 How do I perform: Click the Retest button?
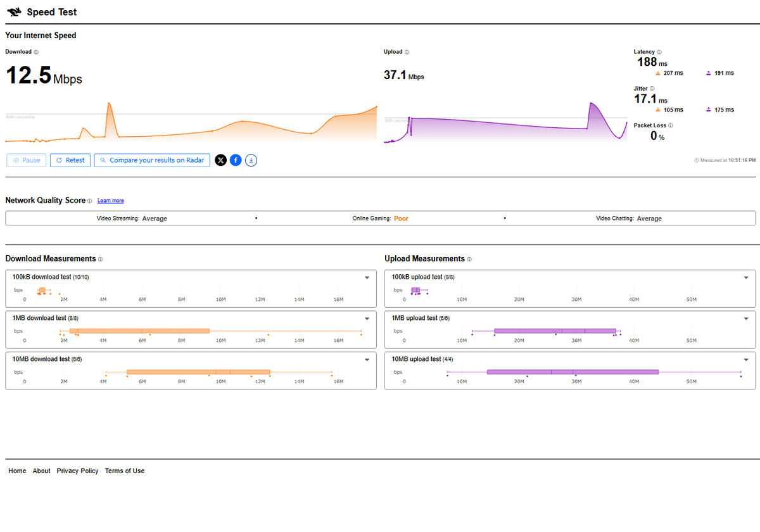[x=70, y=160]
